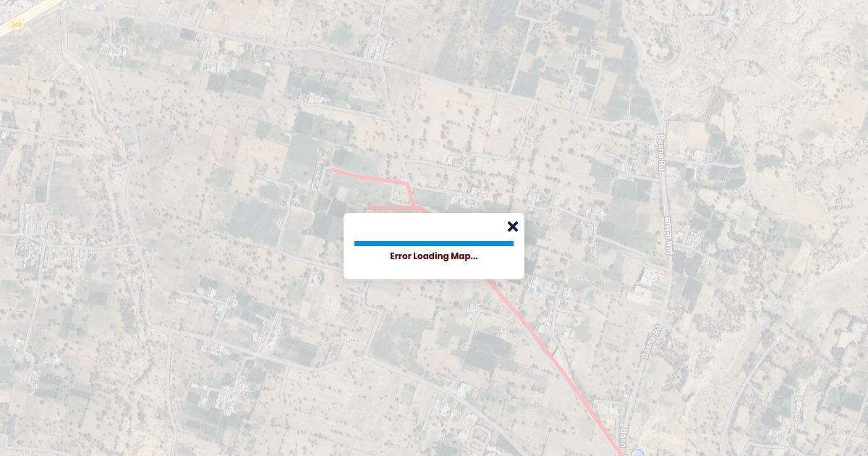The image size is (868, 456).
Task: Click the circular location marker at map bottom
Action: [637, 452]
